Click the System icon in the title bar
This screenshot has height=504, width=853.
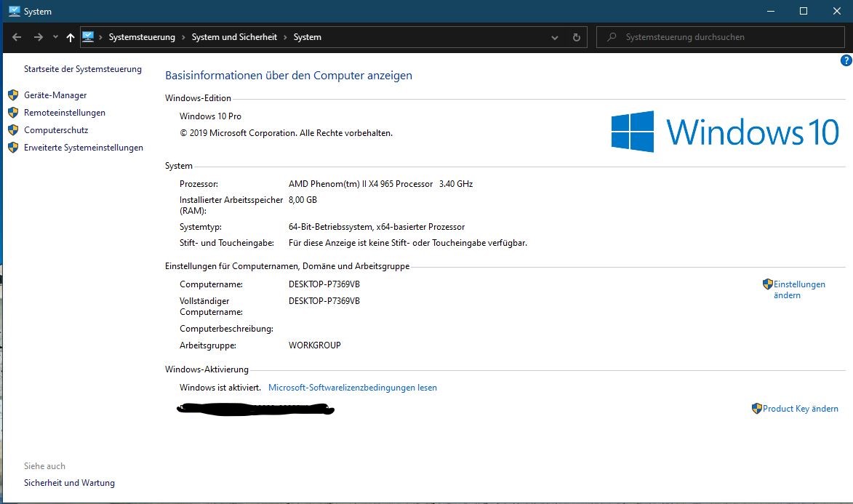[x=14, y=12]
